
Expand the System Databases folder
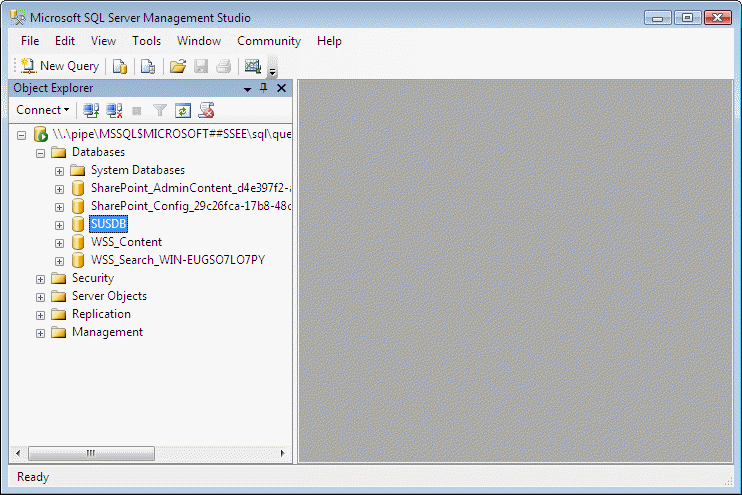coord(59,171)
